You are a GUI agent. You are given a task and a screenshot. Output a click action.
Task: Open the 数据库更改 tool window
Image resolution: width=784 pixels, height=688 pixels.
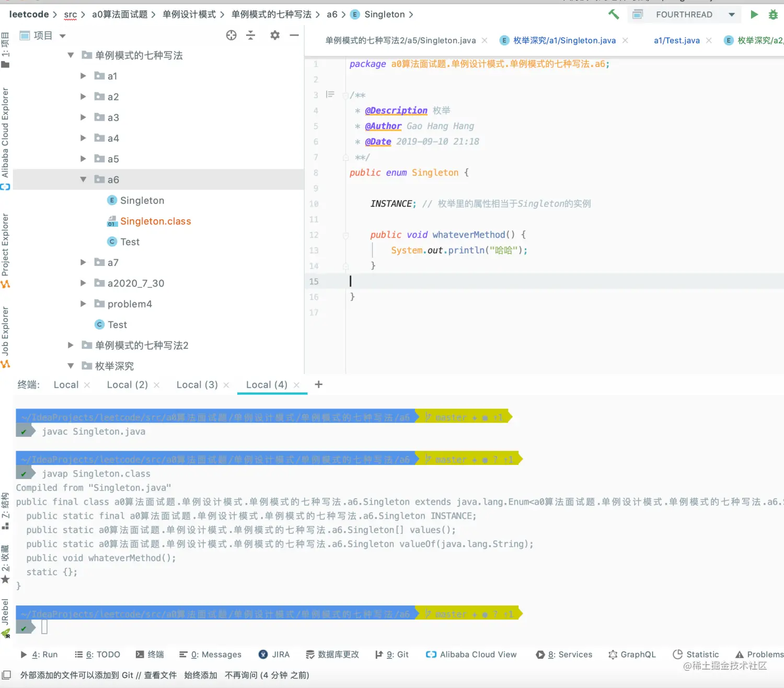tap(332, 655)
